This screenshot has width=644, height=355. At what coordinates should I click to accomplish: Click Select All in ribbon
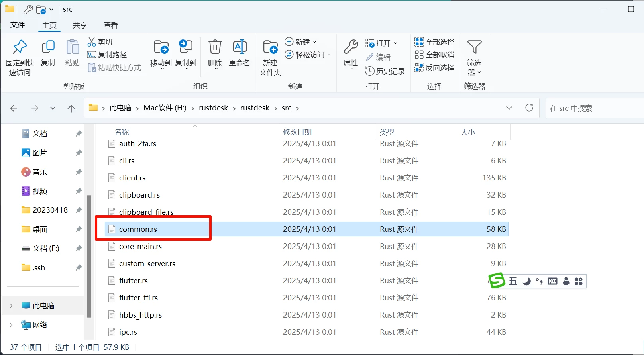(434, 42)
